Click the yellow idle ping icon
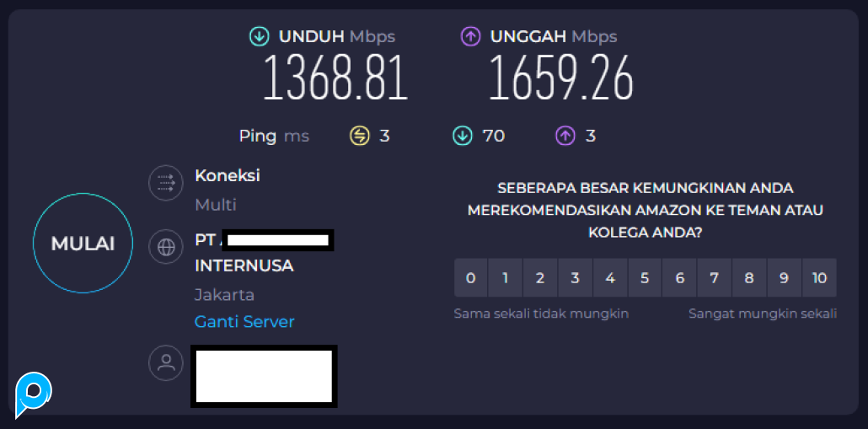868x429 pixels. tap(360, 135)
